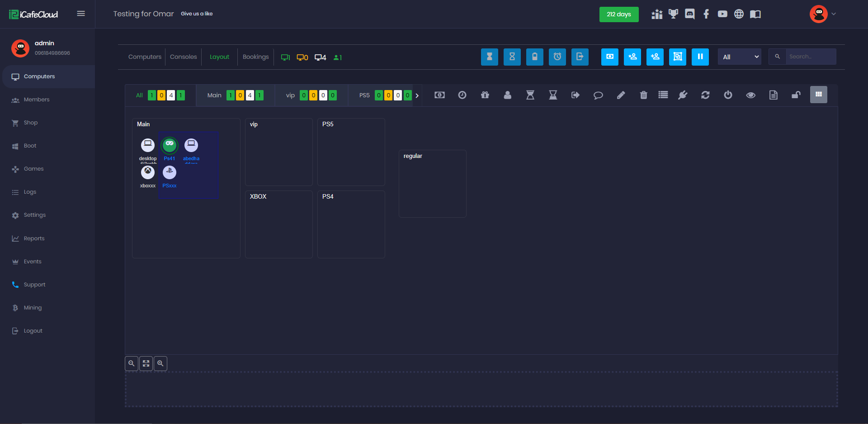Viewport: 868px width, 424px height.
Task: Expand more groups arrow after PS5
Action: pos(417,95)
